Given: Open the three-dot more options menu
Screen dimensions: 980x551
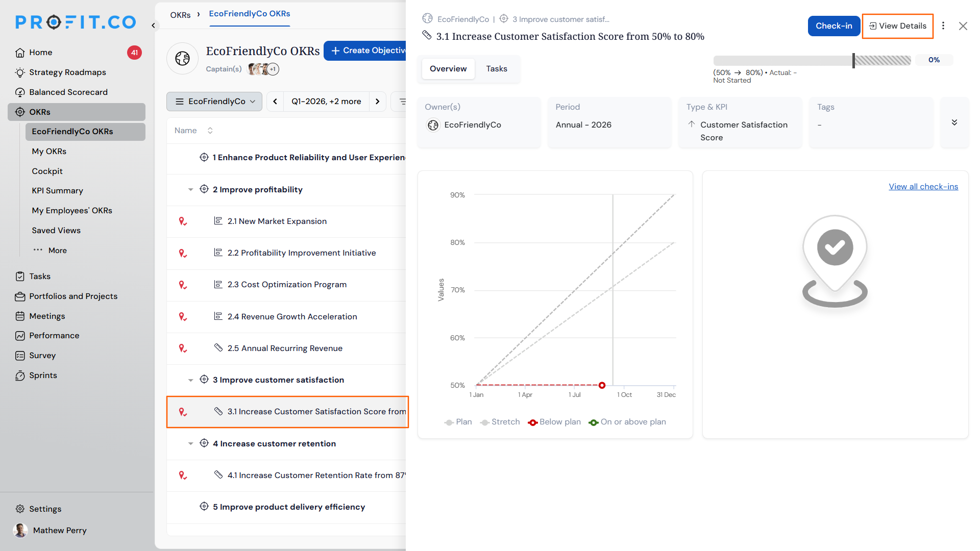Looking at the screenshot, I should [x=943, y=26].
